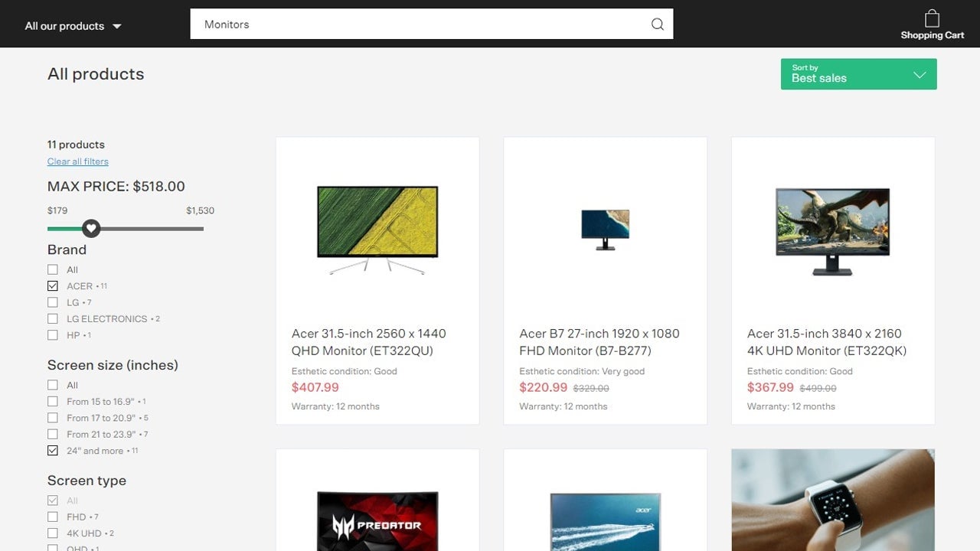The image size is (980, 551).
Task: Click the MAX PRICE: $518.00 text
Action: pos(116,186)
